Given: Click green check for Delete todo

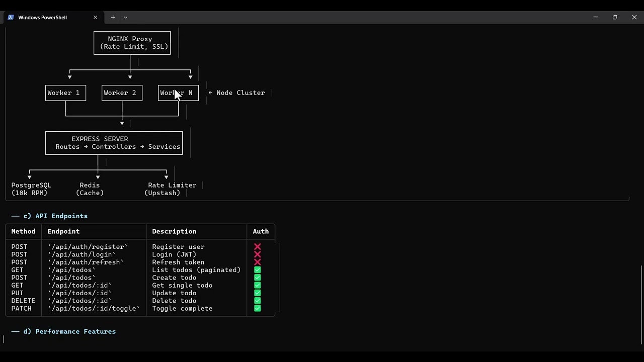Looking at the screenshot, I should tap(258, 301).
